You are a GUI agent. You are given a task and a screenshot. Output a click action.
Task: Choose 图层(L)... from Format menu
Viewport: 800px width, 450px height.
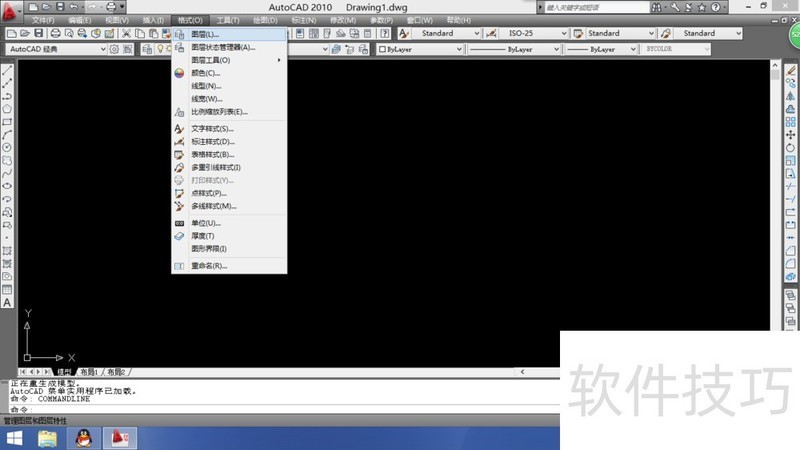[230, 34]
